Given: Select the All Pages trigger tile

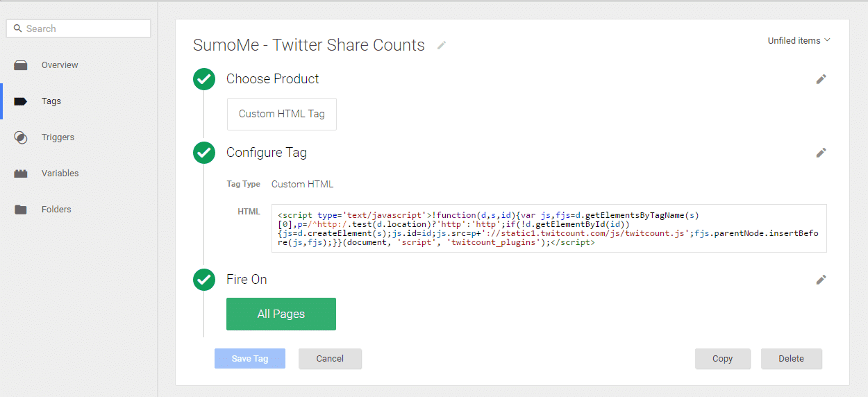Looking at the screenshot, I should point(281,314).
